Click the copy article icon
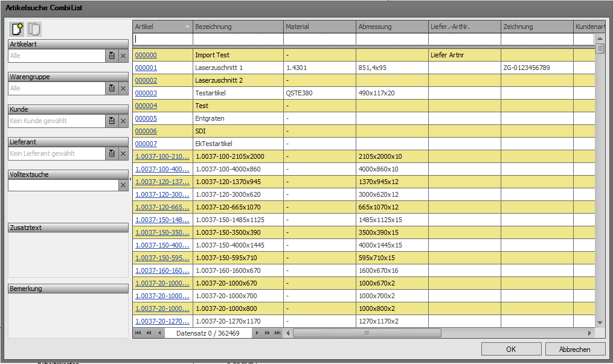Image resolution: width=613 pixels, height=364 pixels. click(34, 29)
